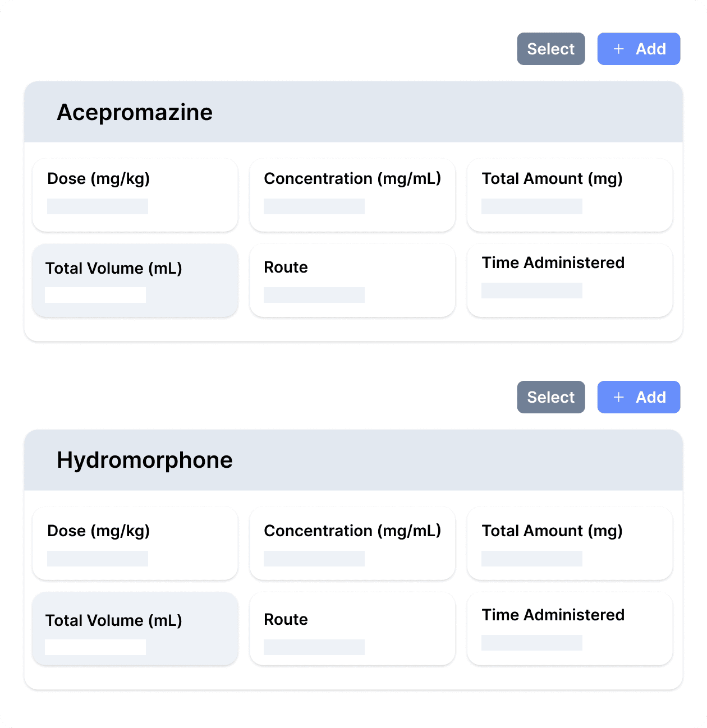Click the Hydromorphone card header
The width and height of the screenshot is (707, 728).
pos(353,460)
